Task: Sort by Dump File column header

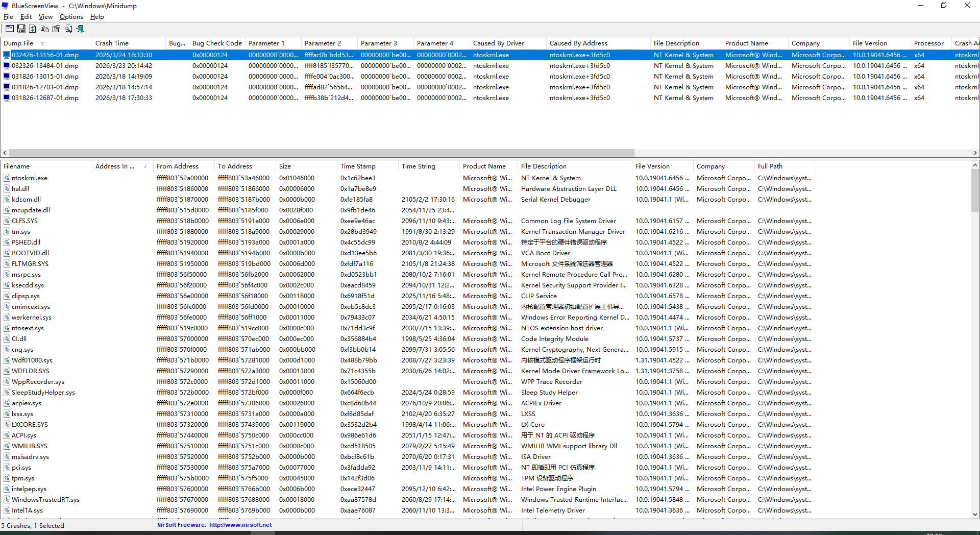Action: (x=46, y=43)
